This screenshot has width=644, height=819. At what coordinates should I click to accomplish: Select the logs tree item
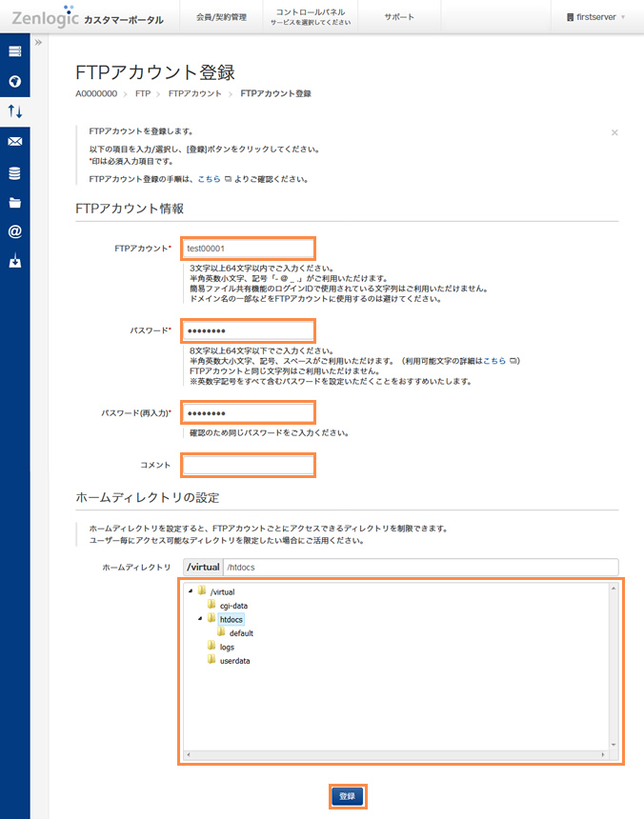point(227,648)
